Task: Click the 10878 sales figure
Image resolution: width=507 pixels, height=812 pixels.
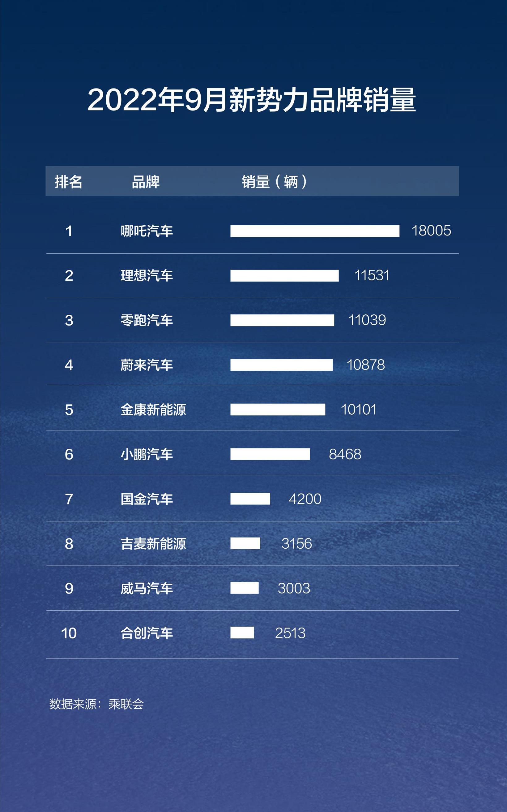Action: click(x=365, y=365)
